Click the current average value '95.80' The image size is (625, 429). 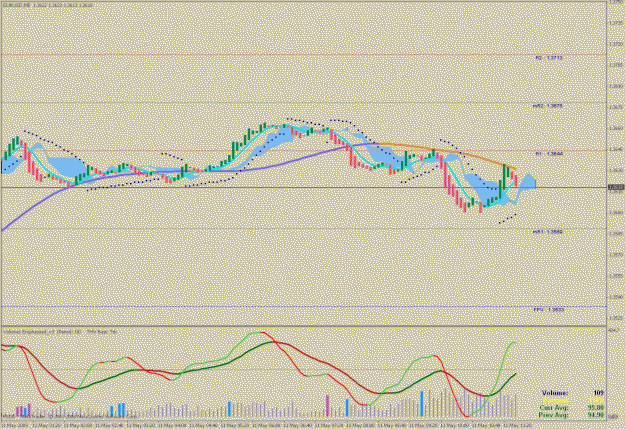coord(596,408)
